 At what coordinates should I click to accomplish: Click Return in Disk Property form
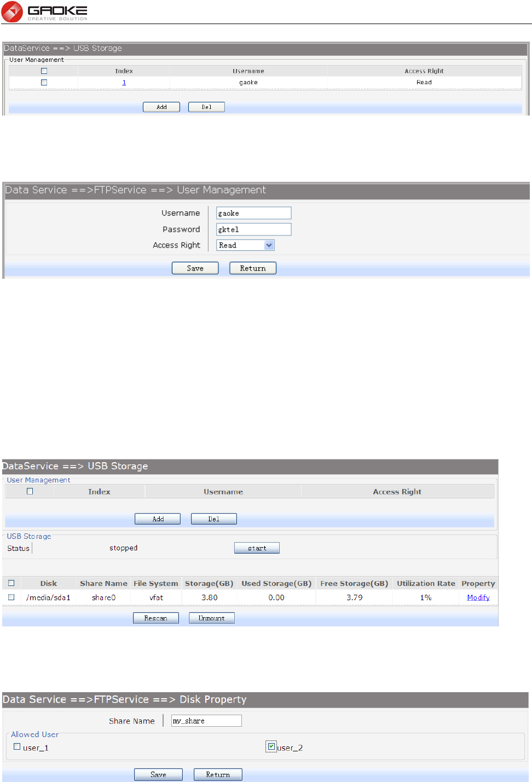pyautogui.click(x=218, y=774)
